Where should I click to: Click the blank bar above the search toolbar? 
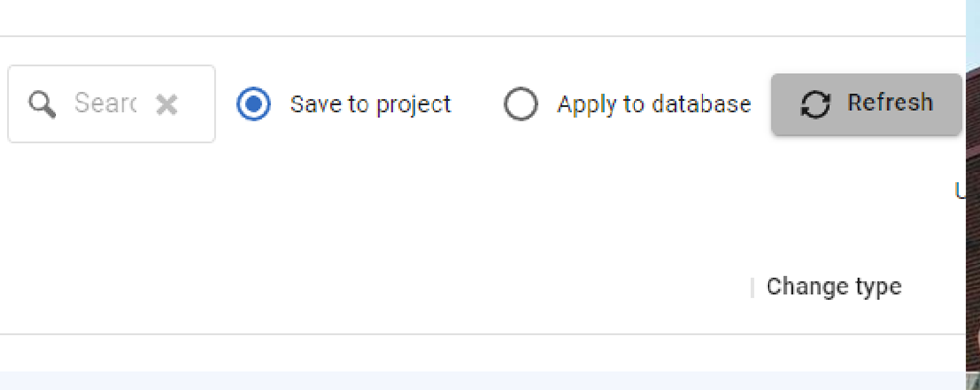coord(479,17)
